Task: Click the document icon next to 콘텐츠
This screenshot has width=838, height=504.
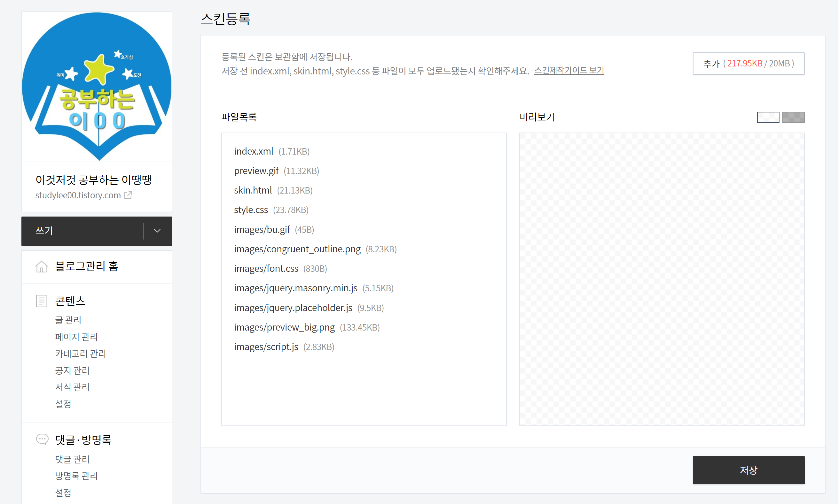Action: point(42,301)
